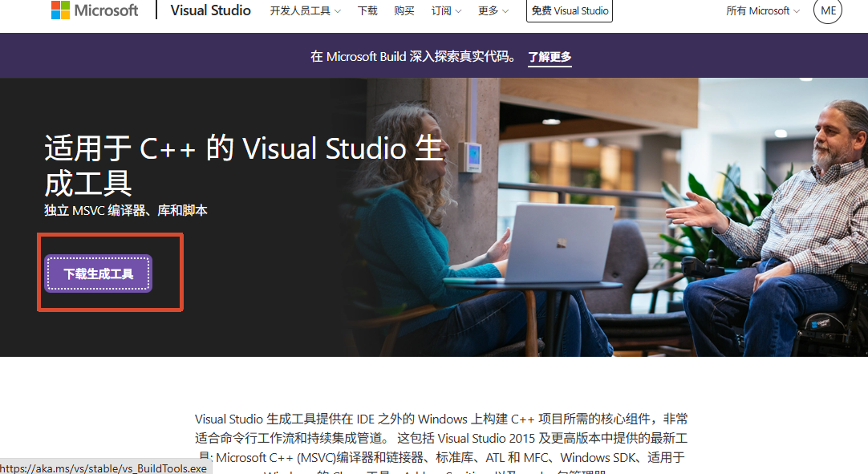Expand the 开发人员工具 menu

305,11
